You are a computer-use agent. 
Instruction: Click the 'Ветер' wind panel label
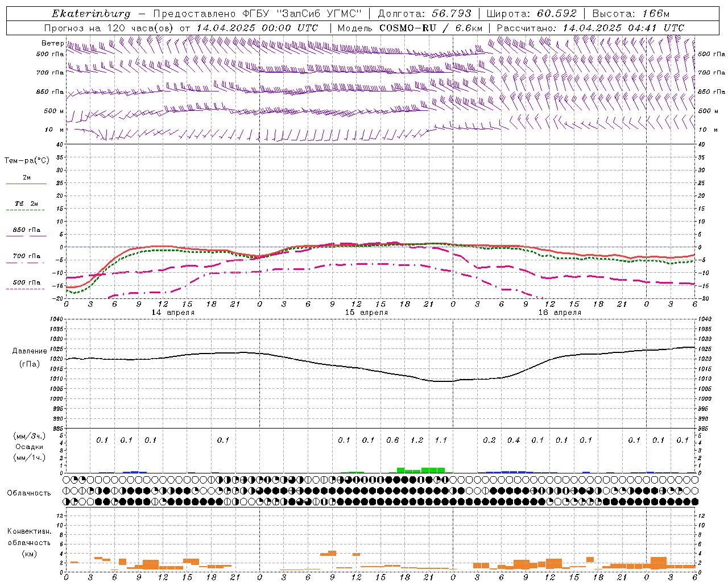pyautogui.click(x=52, y=43)
